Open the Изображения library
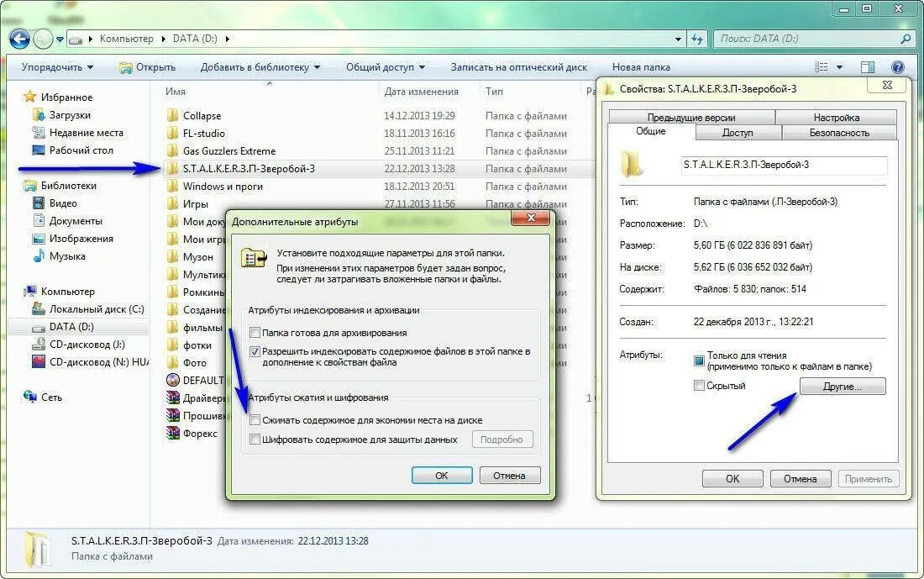Image resolution: width=924 pixels, height=579 pixels. pos(81,239)
